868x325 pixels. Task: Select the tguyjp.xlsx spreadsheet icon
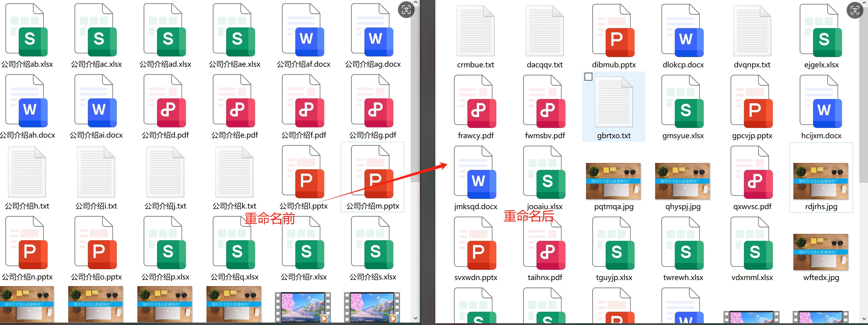click(x=613, y=244)
